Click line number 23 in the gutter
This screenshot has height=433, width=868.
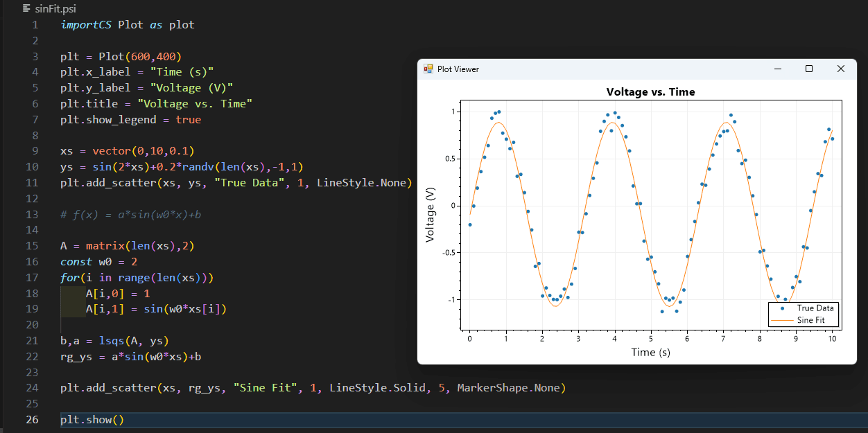pos(32,373)
